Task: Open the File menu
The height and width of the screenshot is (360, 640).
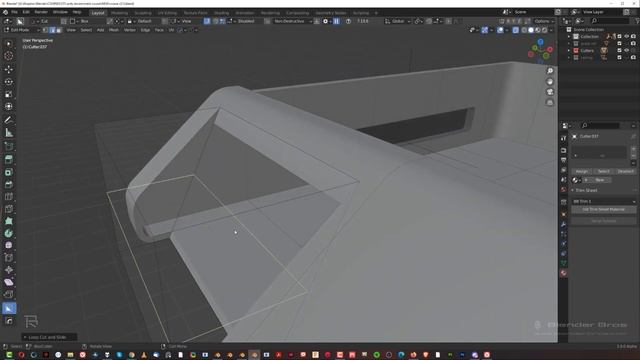Action: (x=14, y=12)
